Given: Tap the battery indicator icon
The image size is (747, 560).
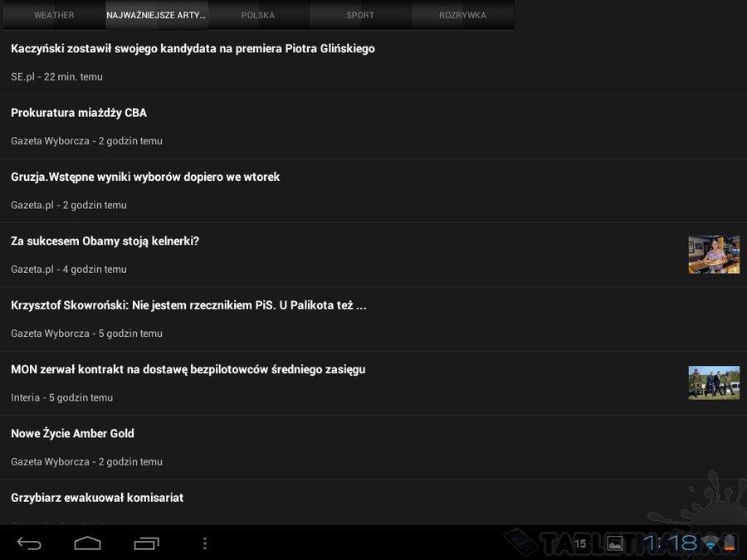Looking at the screenshot, I should [x=730, y=543].
